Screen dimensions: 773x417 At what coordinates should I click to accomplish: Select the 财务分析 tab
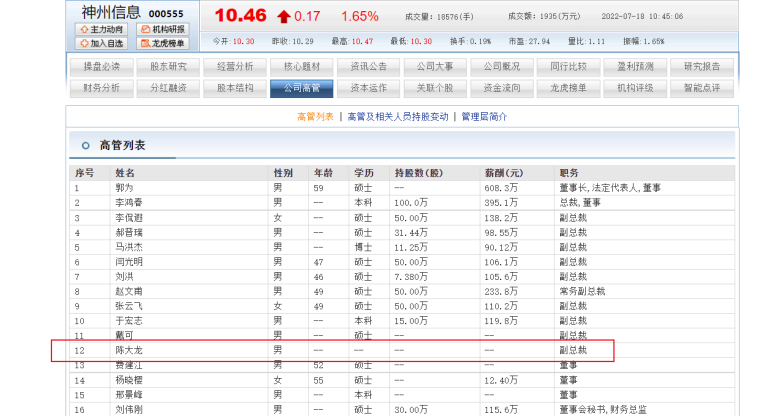tap(100, 88)
